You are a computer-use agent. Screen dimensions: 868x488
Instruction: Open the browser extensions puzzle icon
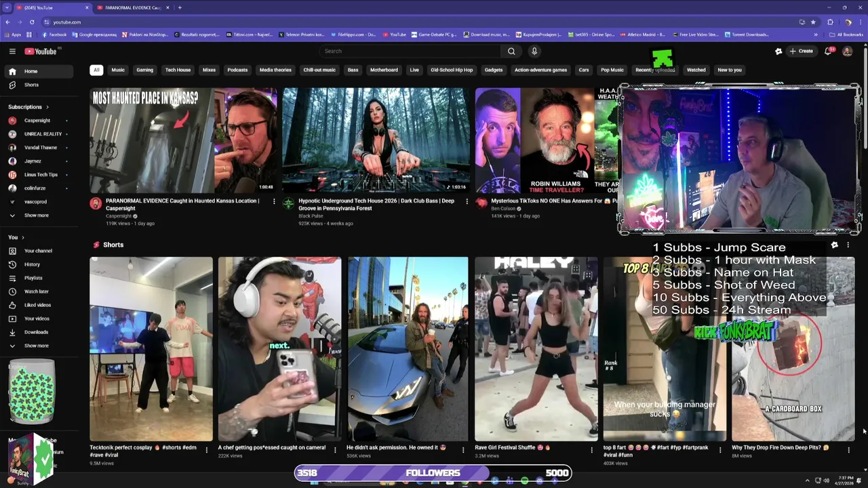pyautogui.click(x=830, y=22)
